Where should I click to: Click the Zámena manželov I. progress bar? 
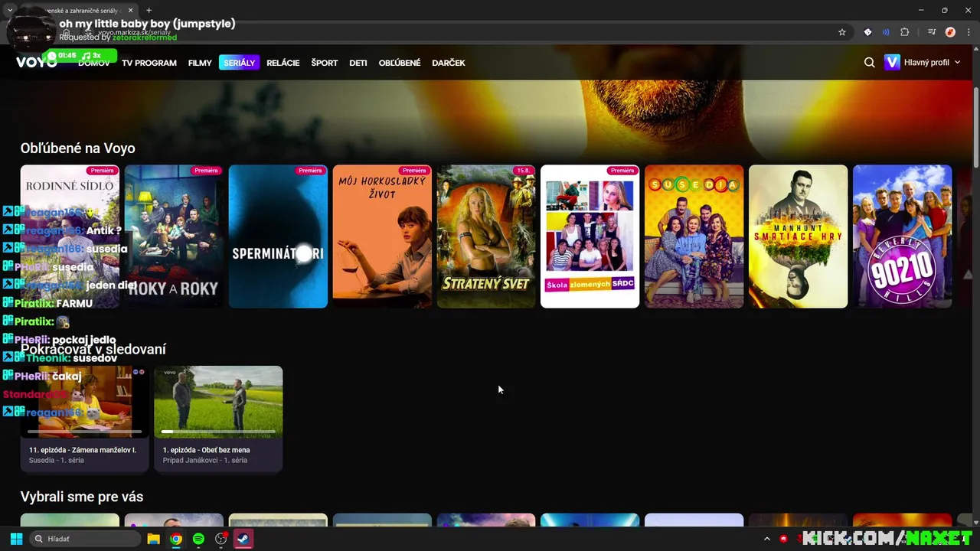click(84, 432)
